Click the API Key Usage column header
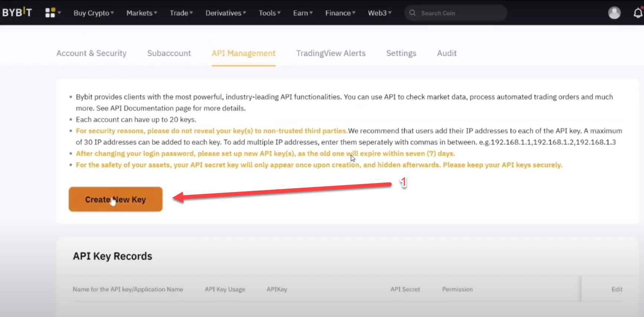The width and height of the screenshot is (644, 317). (x=225, y=289)
